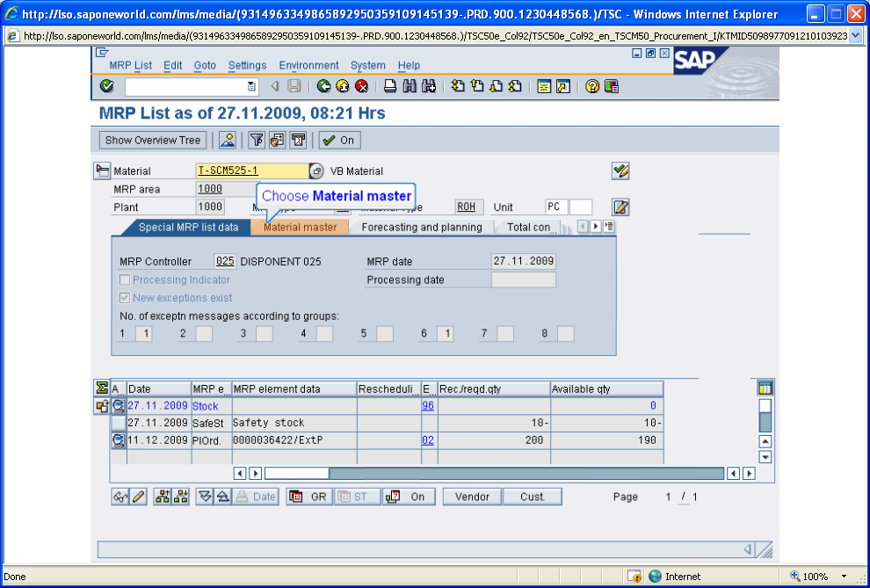Select the Special MRP list data tab
This screenshot has height=588, width=870.
tap(188, 227)
